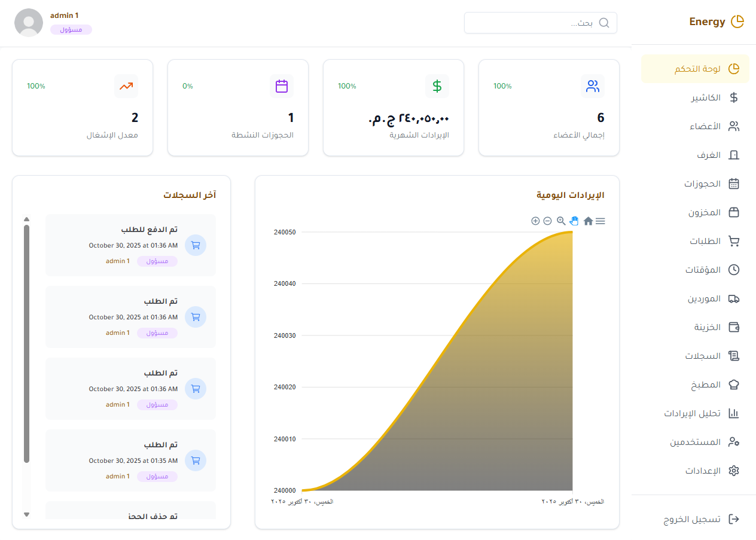Open الإعدادات settings page
756x540 pixels.
click(703, 471)
